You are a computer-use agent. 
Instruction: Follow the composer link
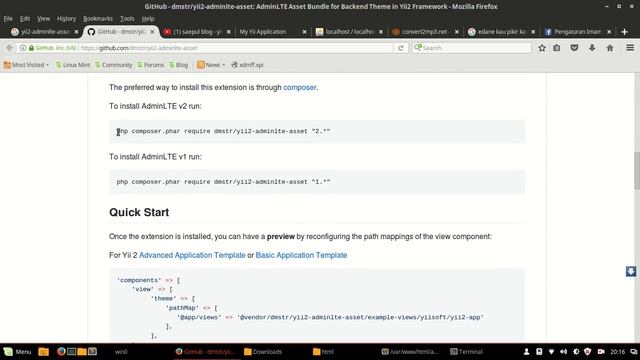300,87
